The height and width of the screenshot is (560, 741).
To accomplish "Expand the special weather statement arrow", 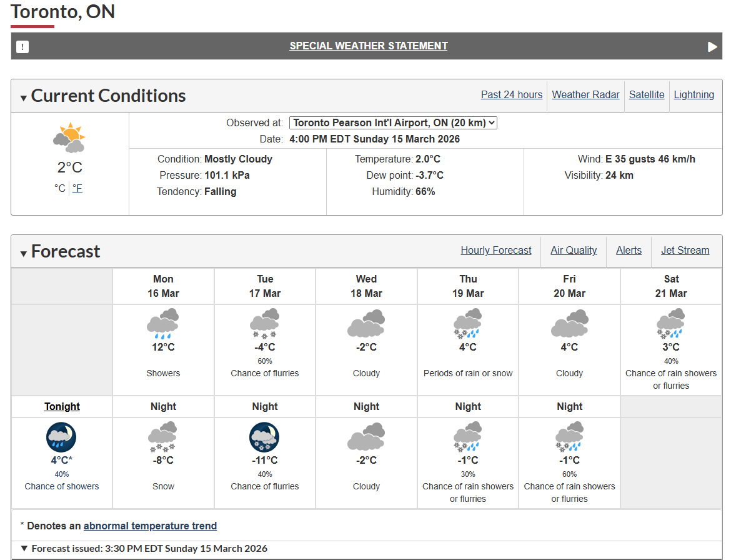I will 712,47.
